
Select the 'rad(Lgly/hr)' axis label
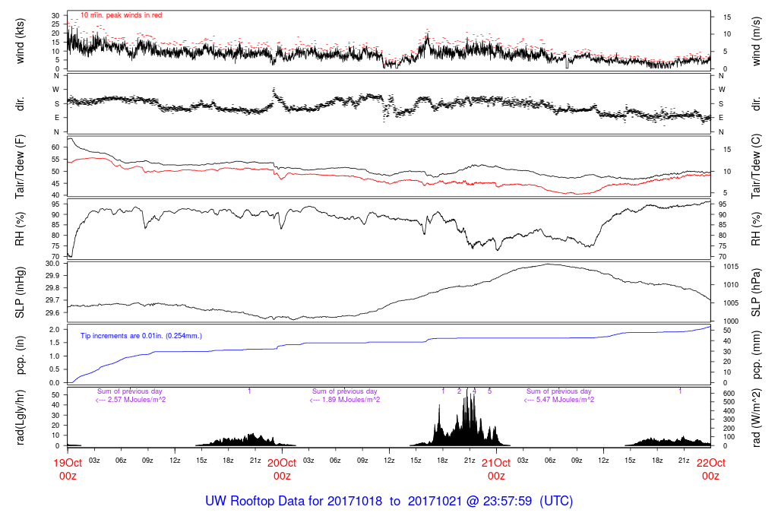tap(21, 417)
